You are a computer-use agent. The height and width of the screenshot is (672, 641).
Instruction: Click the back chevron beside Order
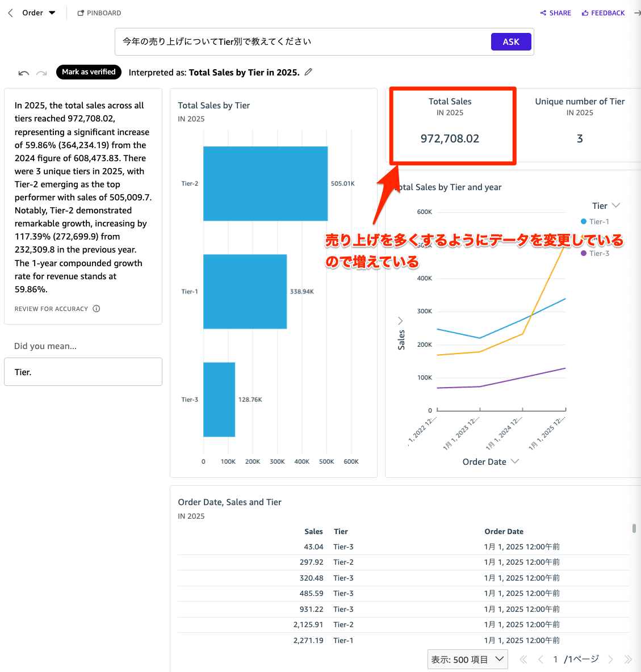(x=9, y=12)
